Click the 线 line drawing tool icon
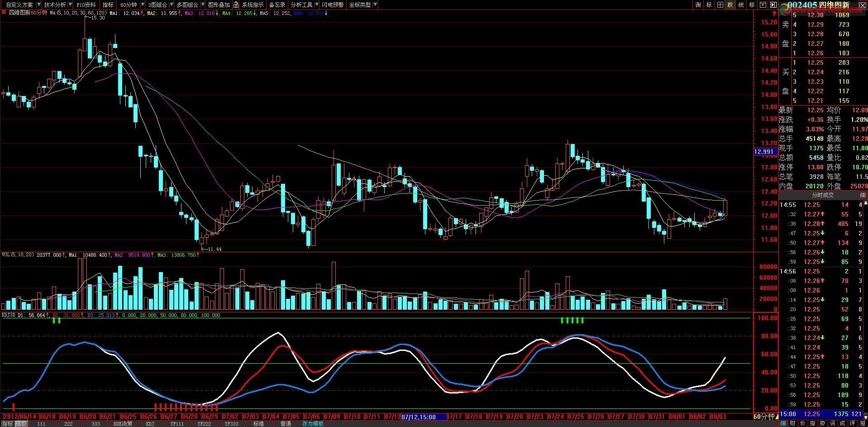 click(741, 5)
